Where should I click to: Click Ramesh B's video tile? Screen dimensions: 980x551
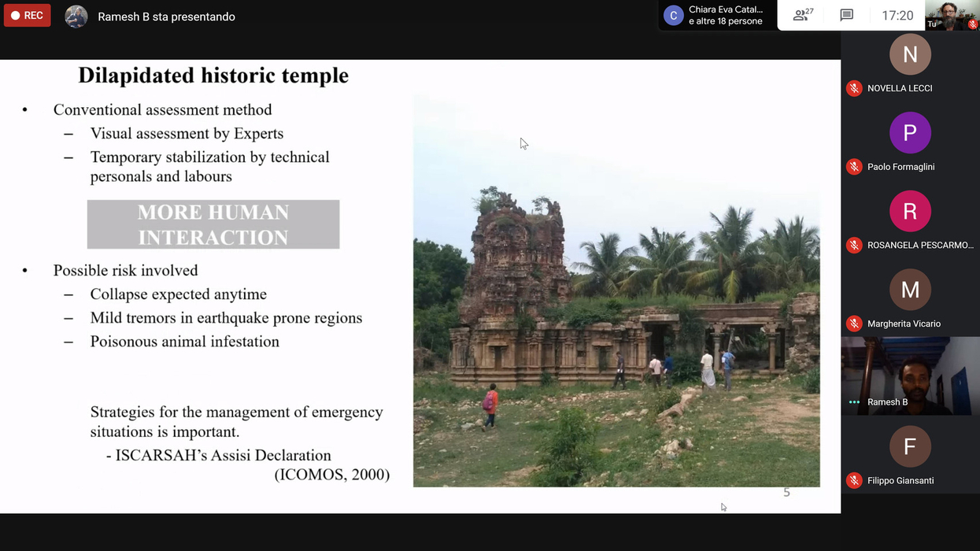(x=910, y=375)
